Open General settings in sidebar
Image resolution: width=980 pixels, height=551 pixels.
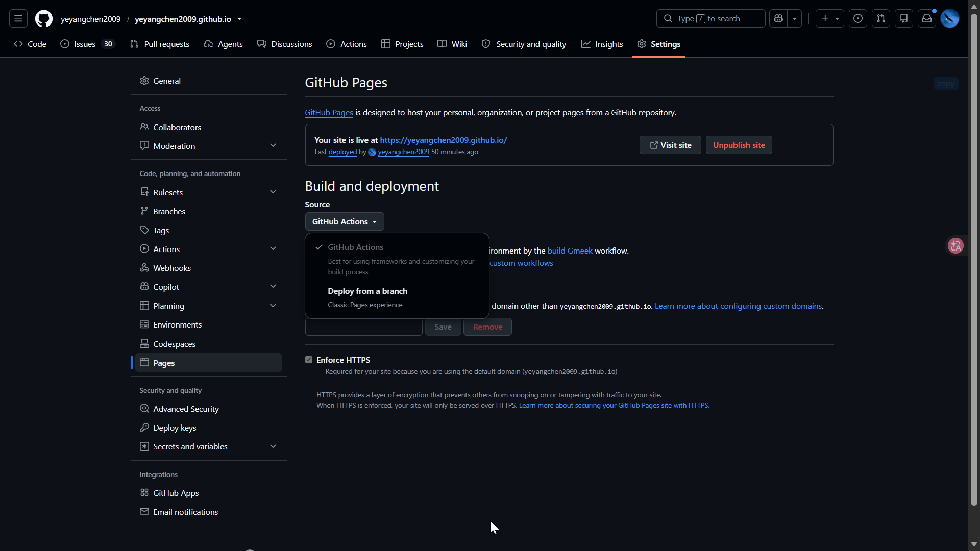(x=209, y=81)
